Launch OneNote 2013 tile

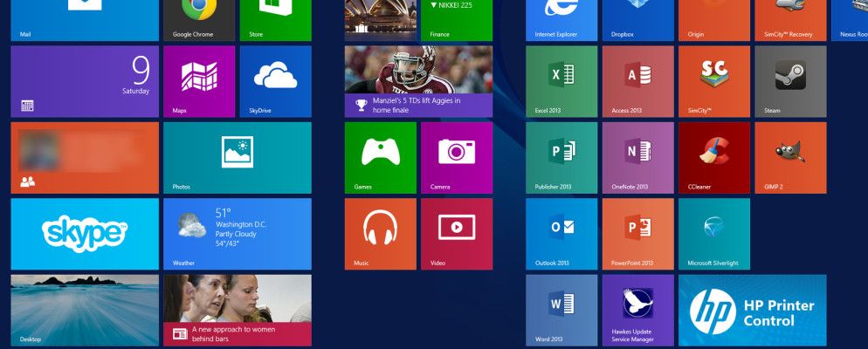pos(638,158)
